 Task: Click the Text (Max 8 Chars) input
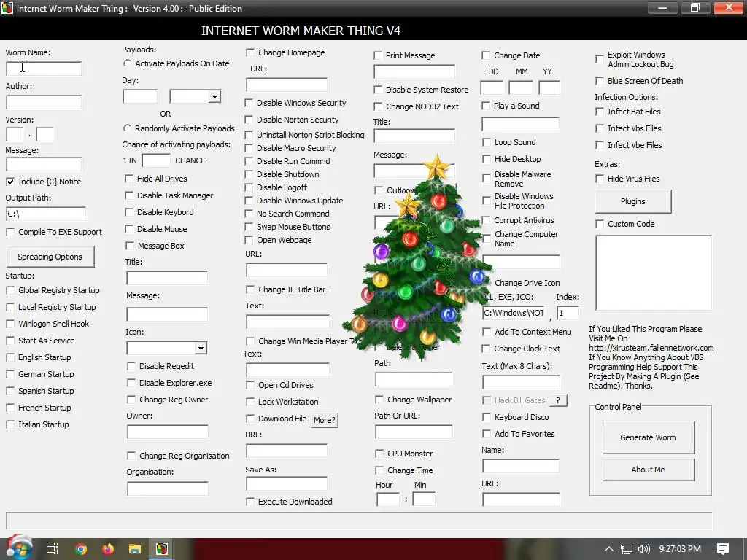pos(521,382)
